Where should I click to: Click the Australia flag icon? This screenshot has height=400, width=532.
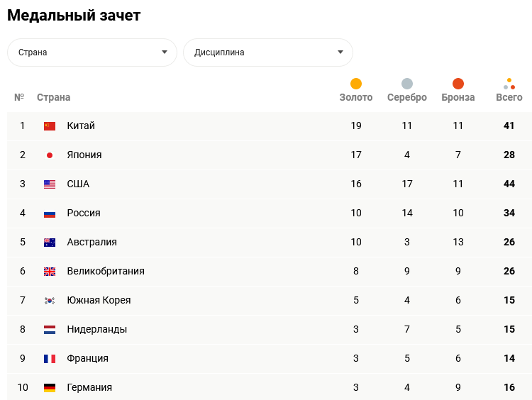(x=50, y=243)
